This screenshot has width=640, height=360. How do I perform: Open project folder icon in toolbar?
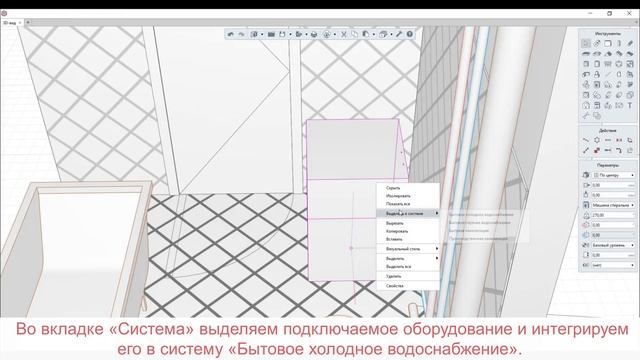click(271, 34)
